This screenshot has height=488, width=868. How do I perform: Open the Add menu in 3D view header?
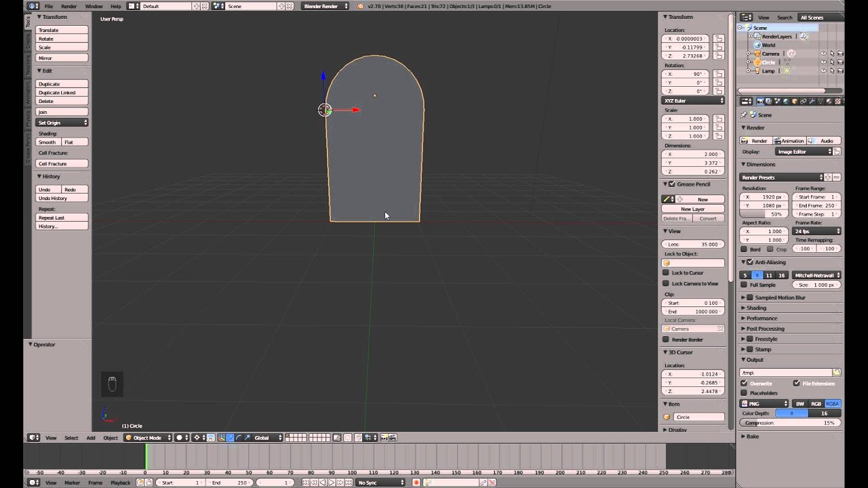coord(90,438)
